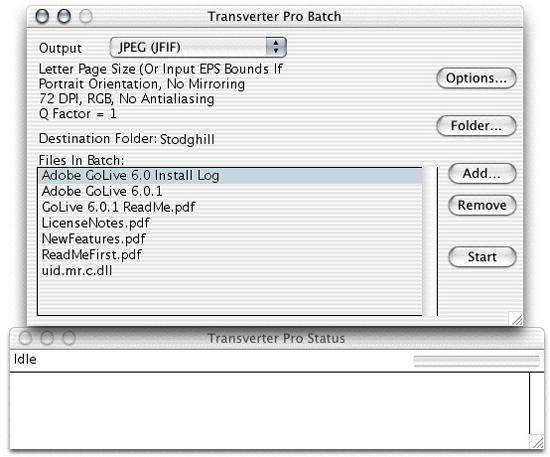Image resolution: width=550 pixels, height=457 pixels.
Task: Select 'Adobe GoLive 6.0 Install Log' in batch list
Action: click(x=230, y=175)
